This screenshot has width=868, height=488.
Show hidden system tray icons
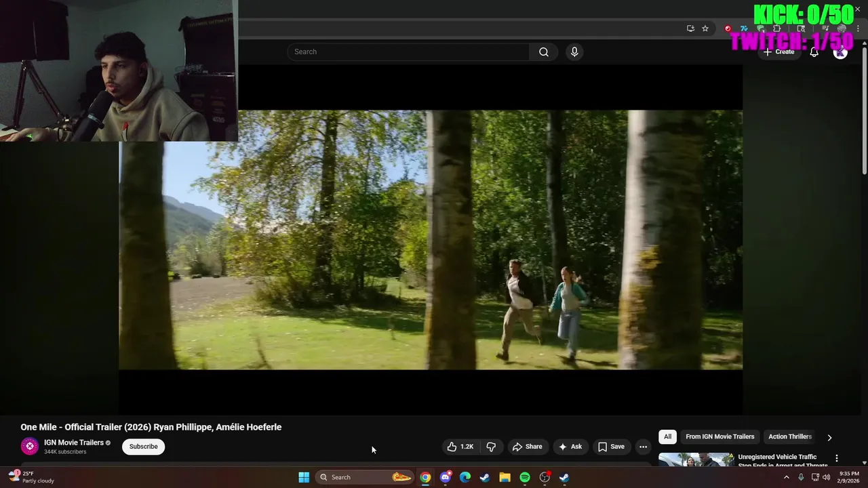pyautogui.click(x=787, y=477)
